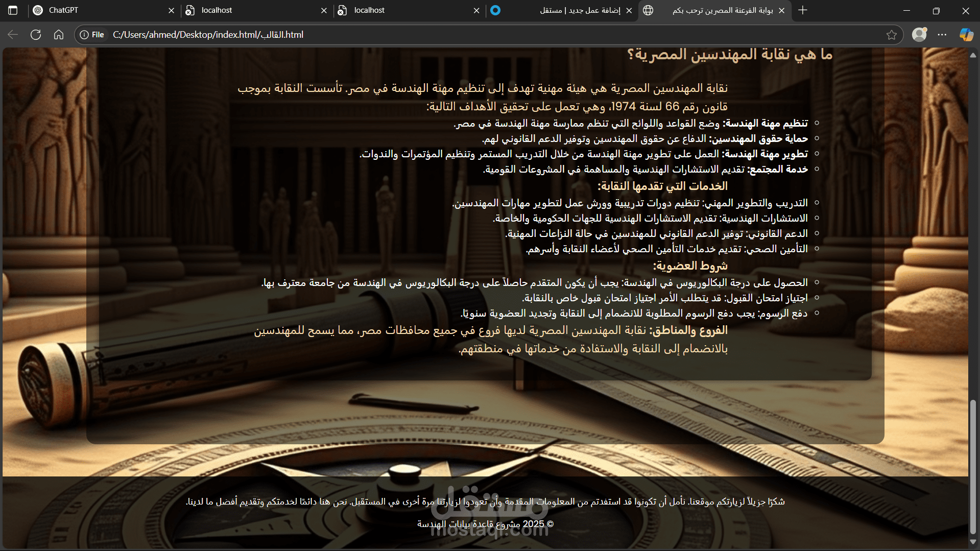Click the text التدريب والتطوير المهني

[x=755, y=203]
